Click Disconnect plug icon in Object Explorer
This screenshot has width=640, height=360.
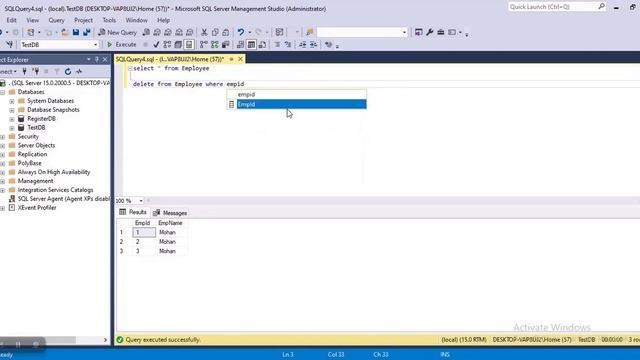[36, 71]
